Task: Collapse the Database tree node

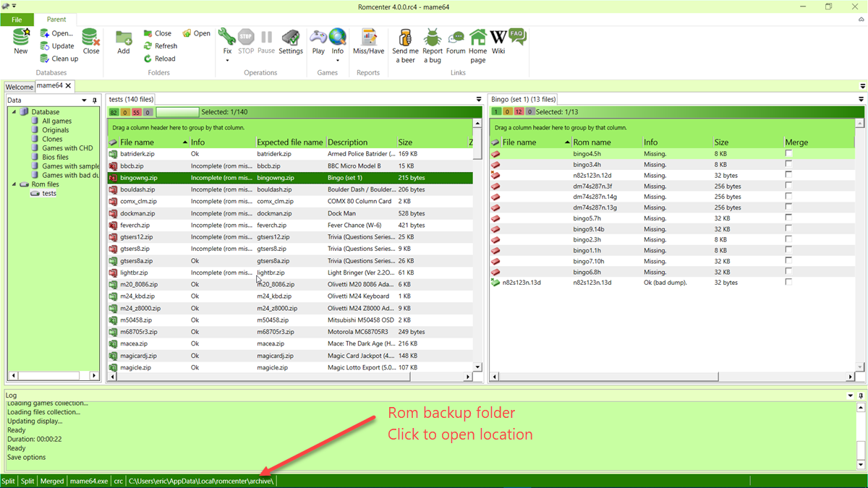Action: (x=13, y=112)
